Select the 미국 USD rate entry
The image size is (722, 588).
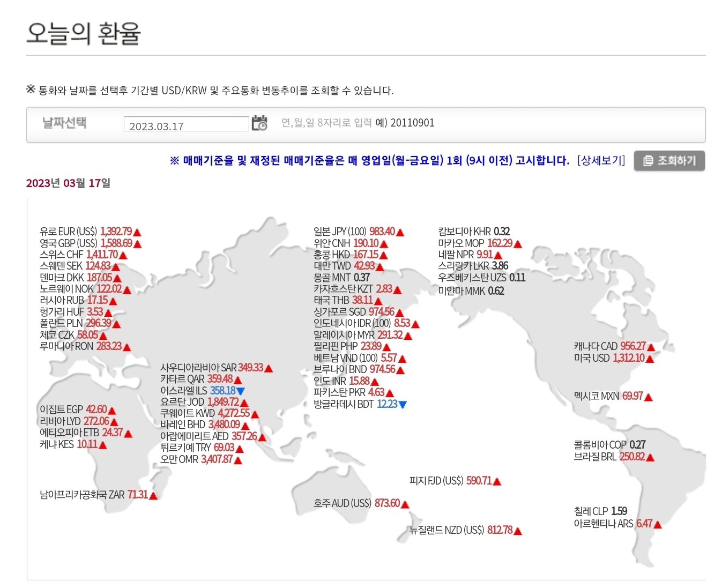coord(614,358)
